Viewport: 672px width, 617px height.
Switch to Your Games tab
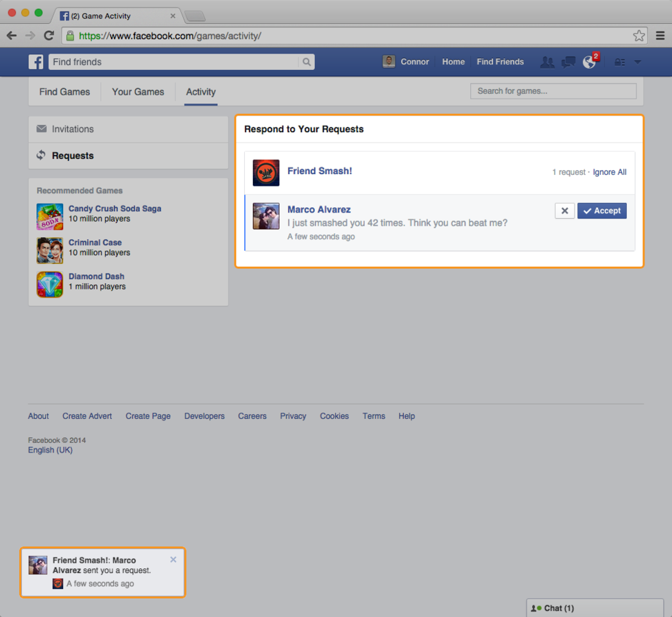click(138, 92)
